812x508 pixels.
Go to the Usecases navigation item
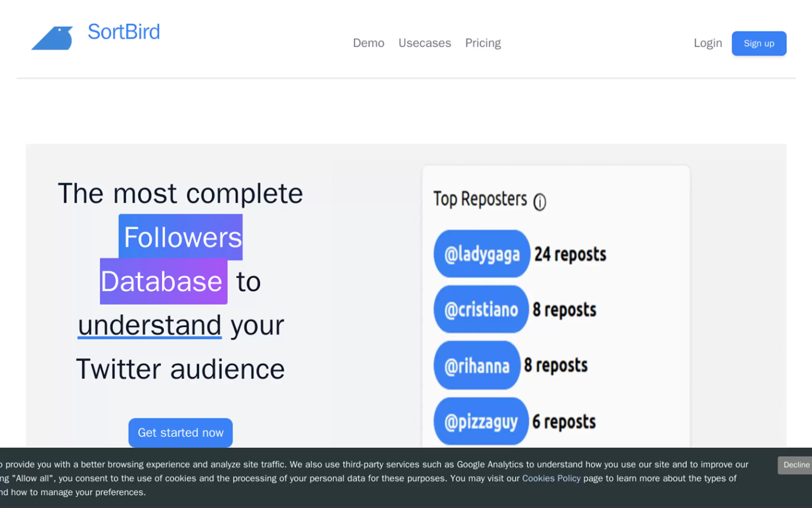click(424, 43)
